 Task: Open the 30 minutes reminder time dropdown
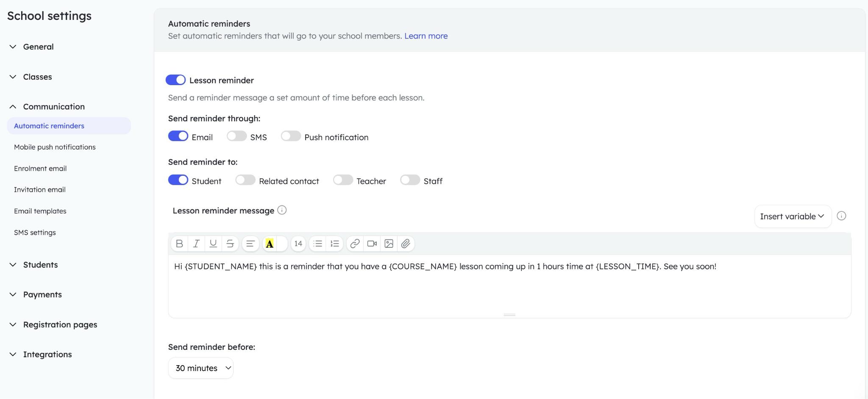(x=201, y=368)
